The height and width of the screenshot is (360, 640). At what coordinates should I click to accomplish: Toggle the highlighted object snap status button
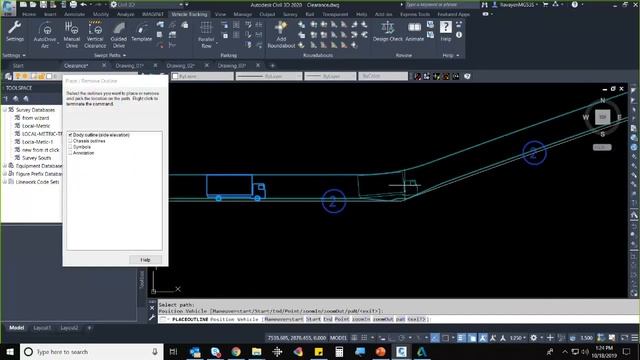[x=435, y=338]
